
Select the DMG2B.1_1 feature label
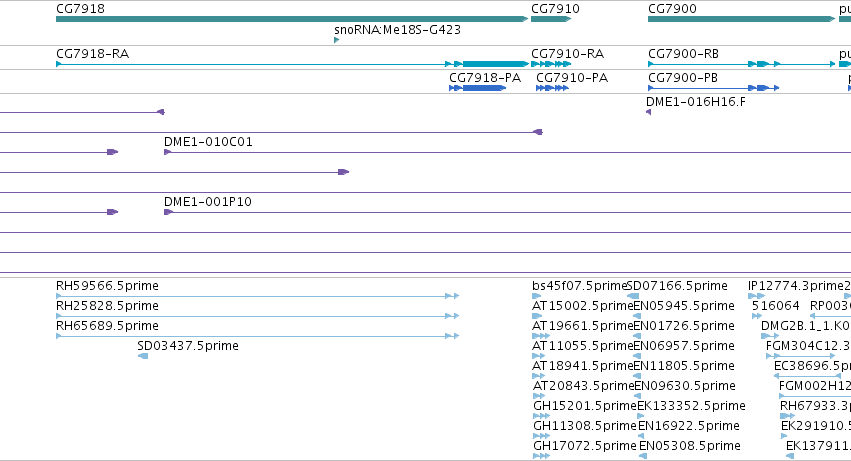(x=805, y=326)
